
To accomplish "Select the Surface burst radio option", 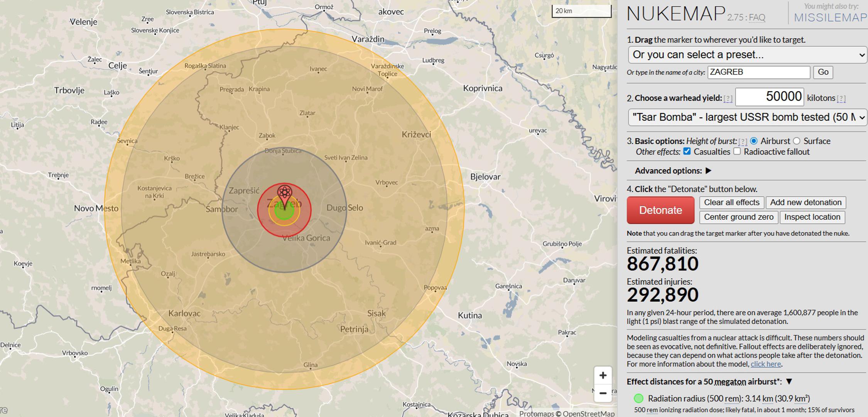I will tap(797, 141).
